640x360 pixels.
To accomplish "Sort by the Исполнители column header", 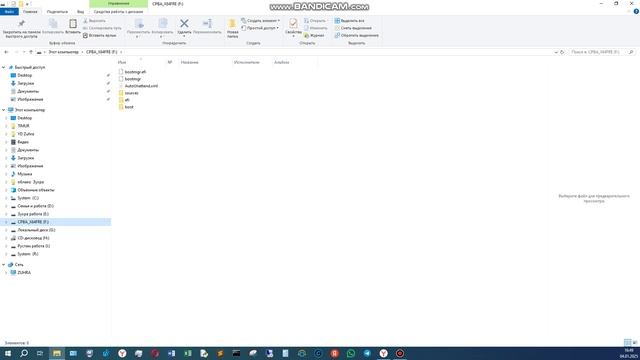I will pos(247,62).
